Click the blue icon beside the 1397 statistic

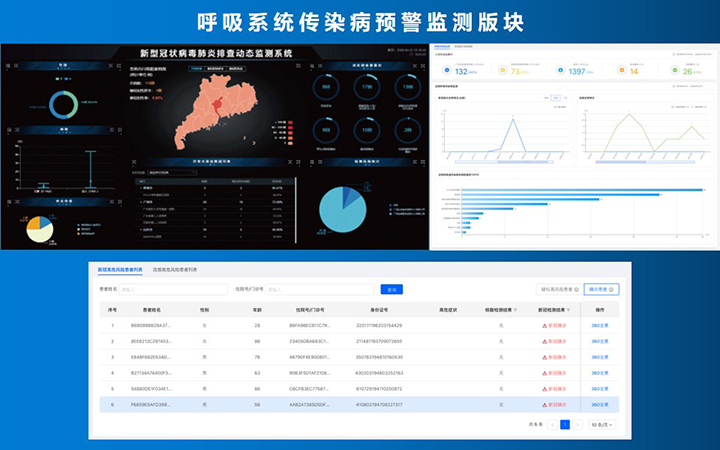[x=560, y=71]
